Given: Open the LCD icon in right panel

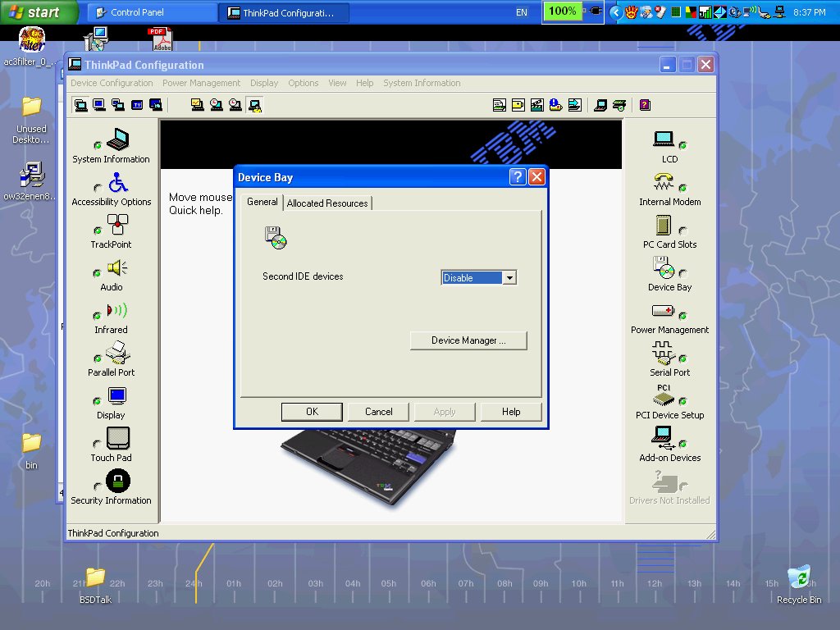Looking at the screenshot, I should tap(664, 139).
